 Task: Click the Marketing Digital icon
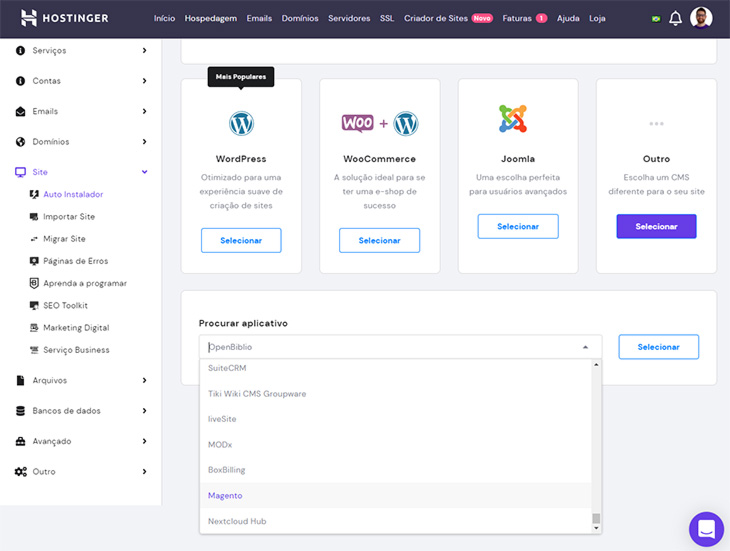pyautogui.click(x=34, y=328)
